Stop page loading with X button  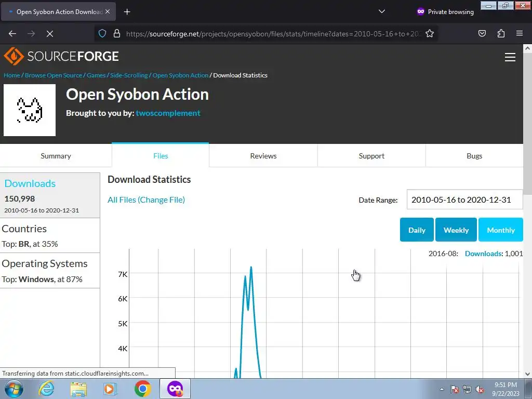pos(49,34)
